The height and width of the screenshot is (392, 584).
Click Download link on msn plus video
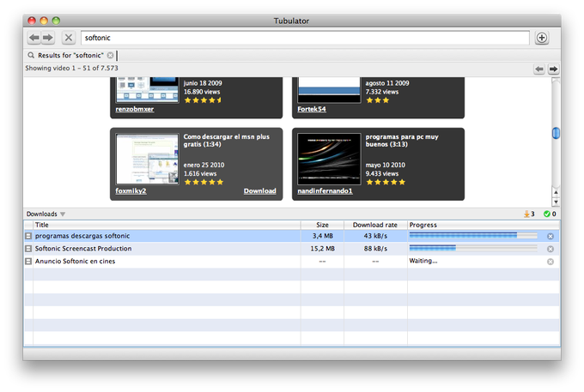click(x=259, y=190)
